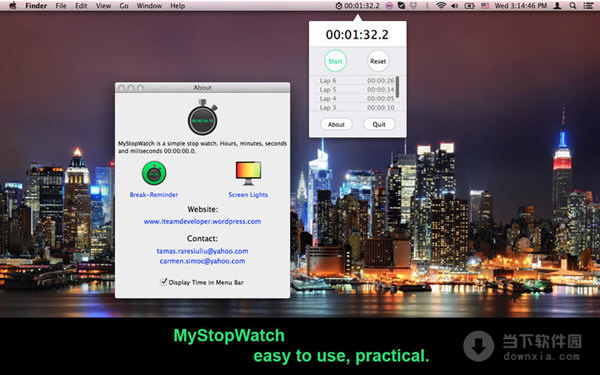Open Spotlight search magnifier
Viewport: 600px width, 375px height.
point(573,6)
